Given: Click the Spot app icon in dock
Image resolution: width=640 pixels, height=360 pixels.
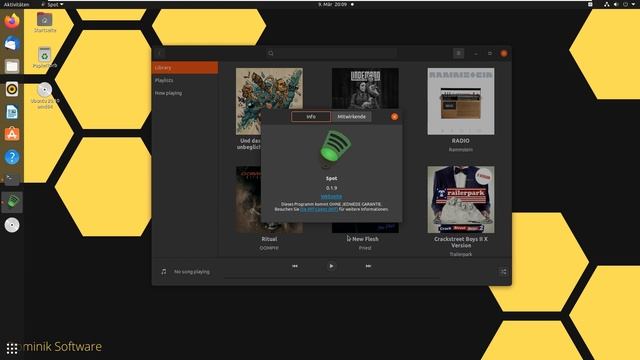Looking at the screenshot, I should [12, 202].
